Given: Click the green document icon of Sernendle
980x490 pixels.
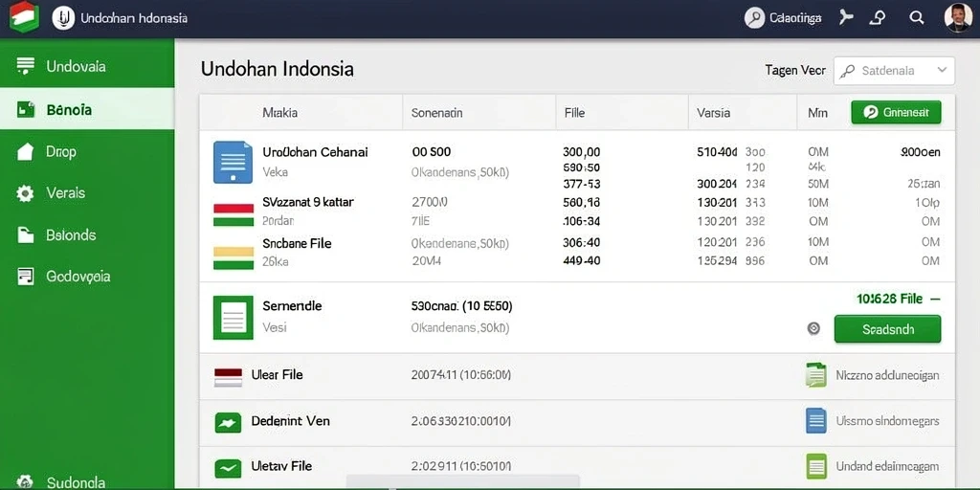Looking at the screenshot, I should (234, 318).
